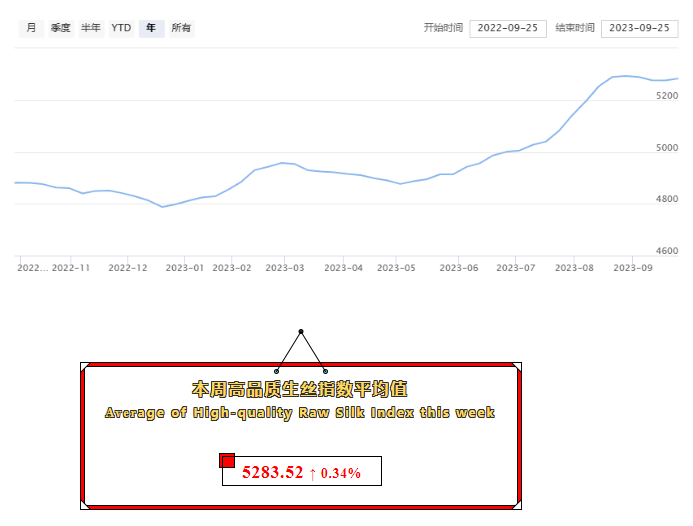Image resolution: width=693 pixels, height=526 pixels.
Task: Click the 2023-03 x-axis label
Action: tap(285, 268)
